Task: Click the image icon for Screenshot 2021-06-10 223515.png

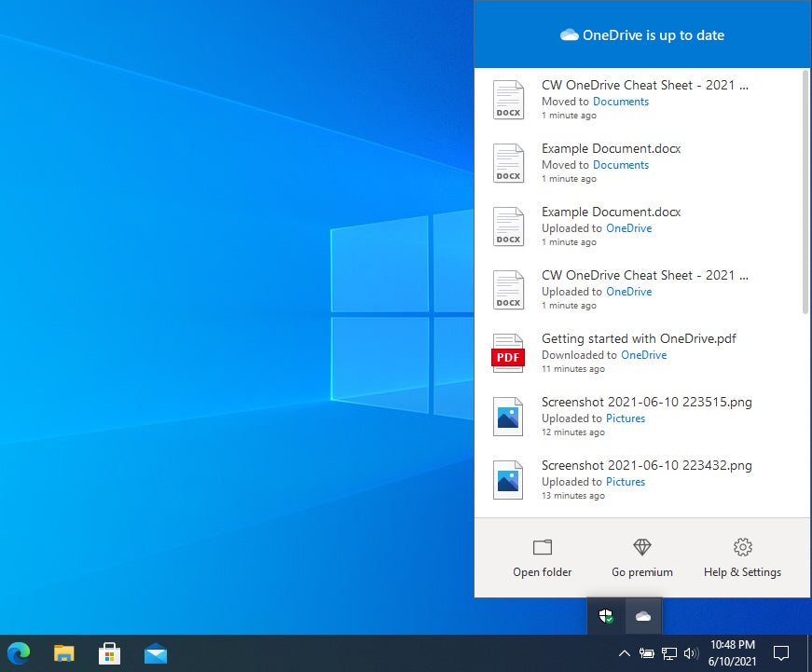Action: (508, 417)
